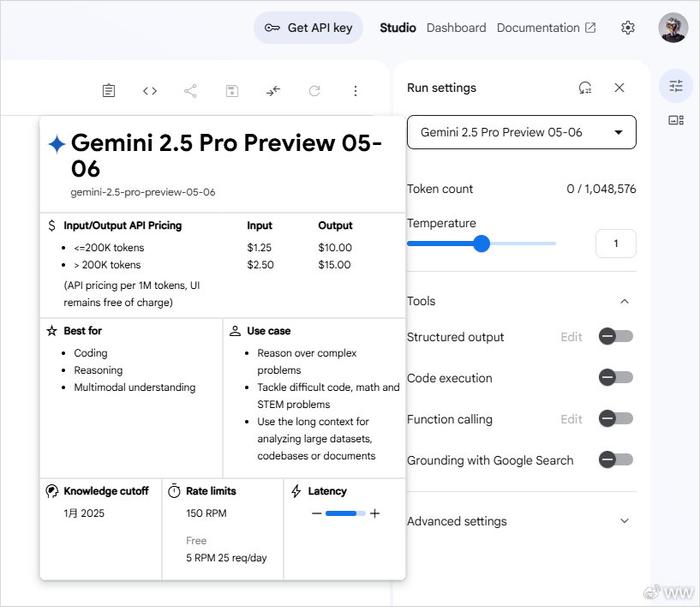Click the Gemini sparkle icon in card

[57, 144]
